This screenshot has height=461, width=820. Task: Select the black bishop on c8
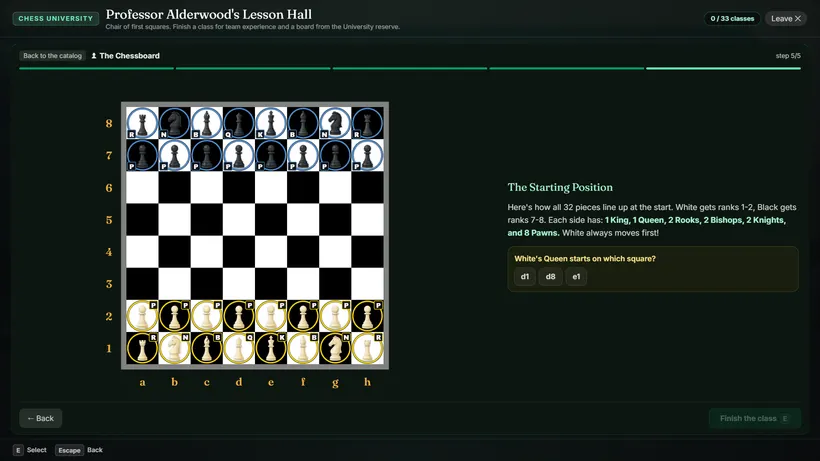pos(207,123)
